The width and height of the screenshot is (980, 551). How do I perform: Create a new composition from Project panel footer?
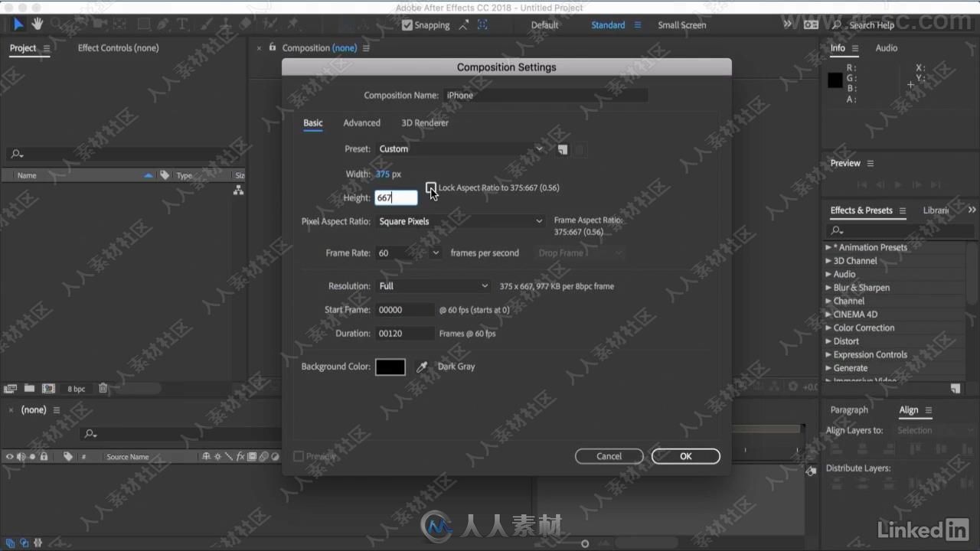click(x=48, y=389)
